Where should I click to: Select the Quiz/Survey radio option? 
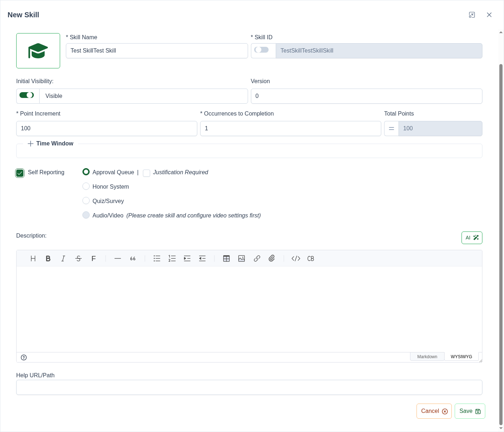[x=86, y=201]
